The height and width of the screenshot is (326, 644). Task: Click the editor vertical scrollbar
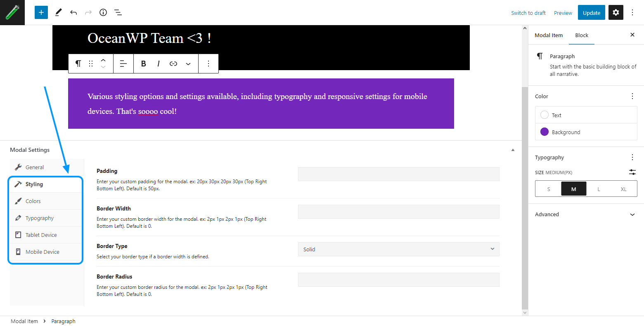click(525, 198)
